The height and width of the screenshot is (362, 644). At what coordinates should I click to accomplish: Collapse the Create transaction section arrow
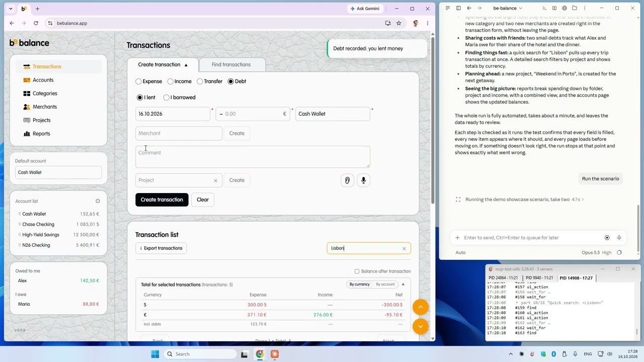coord(186,65)
